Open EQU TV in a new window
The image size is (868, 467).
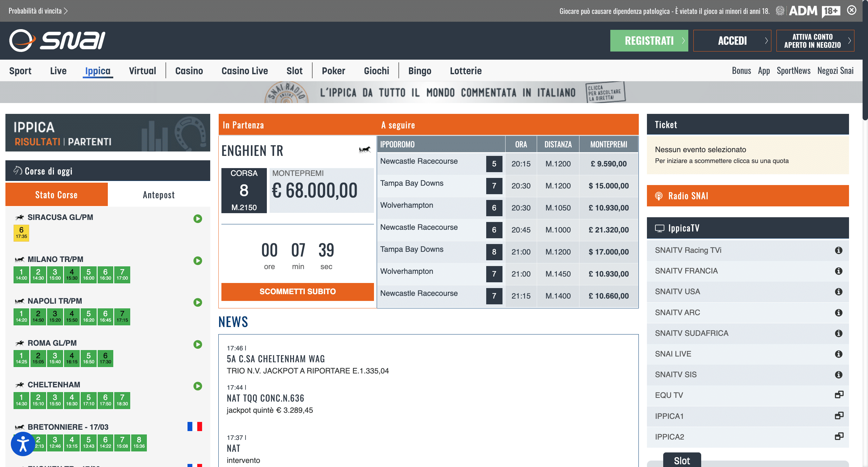point(839,395)
